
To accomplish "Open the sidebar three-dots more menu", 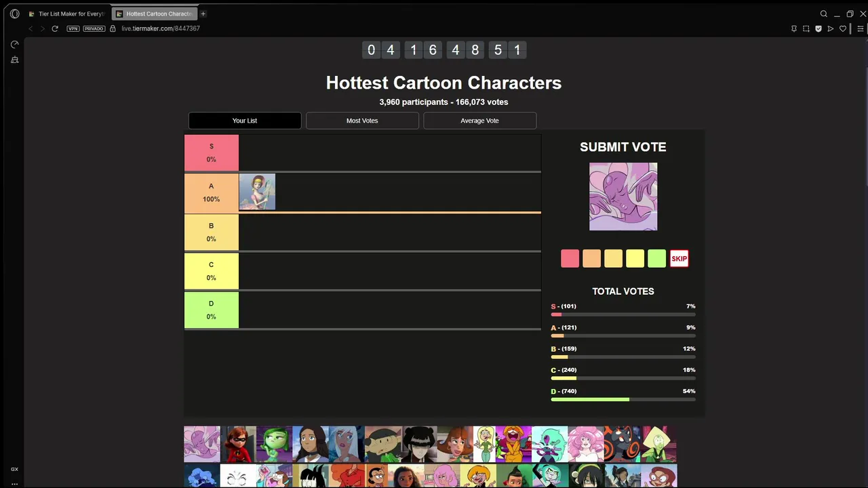I will pos(14,483).
